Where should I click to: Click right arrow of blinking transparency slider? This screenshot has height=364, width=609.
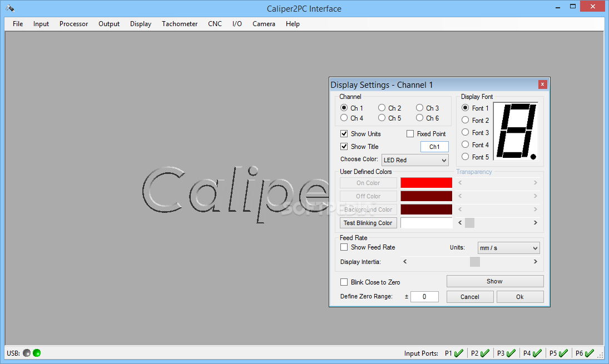tap(535, 223)
